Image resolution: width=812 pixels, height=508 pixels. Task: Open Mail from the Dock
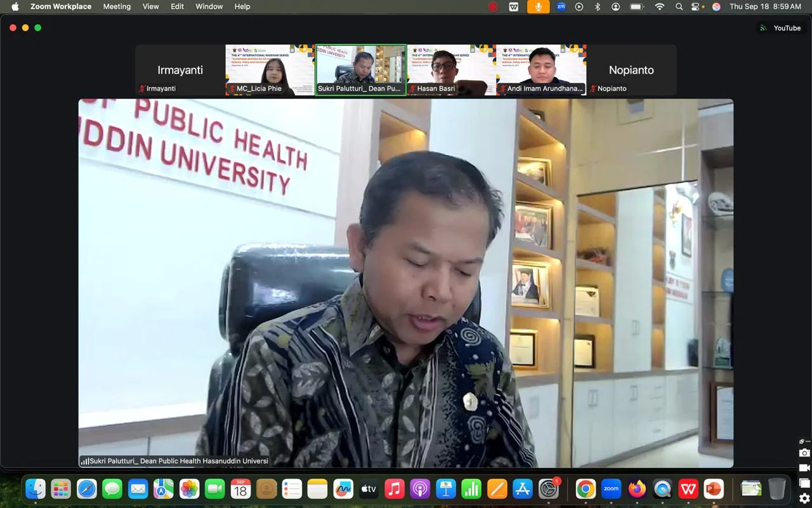coord(138,489)
